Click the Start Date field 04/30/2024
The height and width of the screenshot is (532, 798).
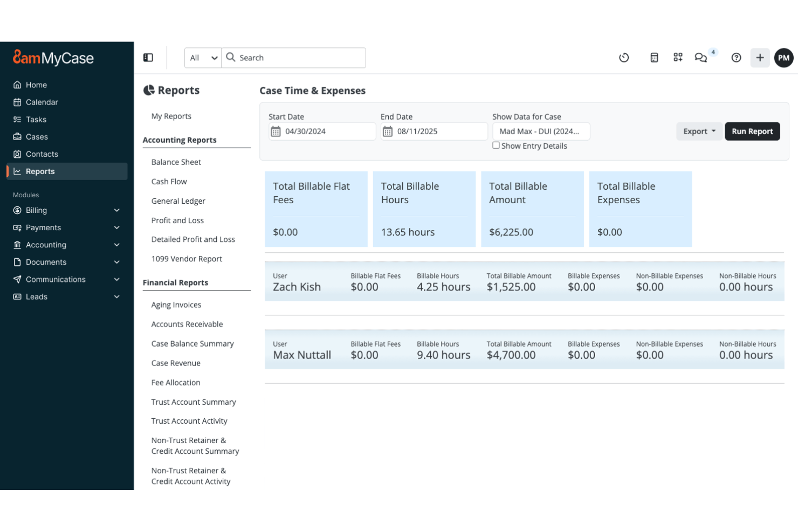point(322,132)
